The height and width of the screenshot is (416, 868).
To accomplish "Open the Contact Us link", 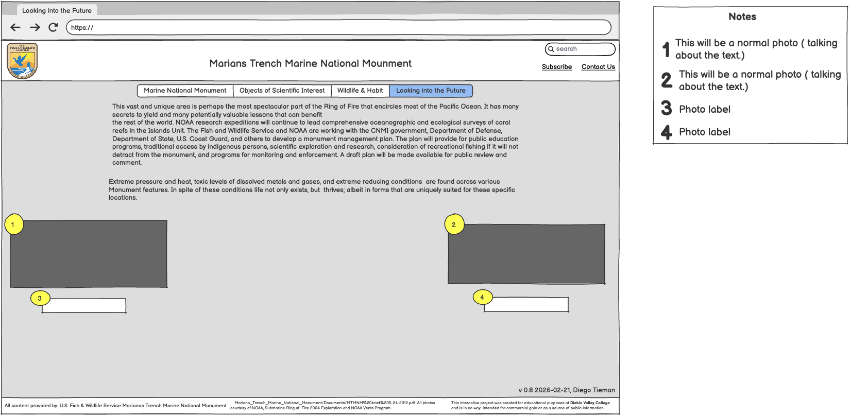I will [598, 67].
